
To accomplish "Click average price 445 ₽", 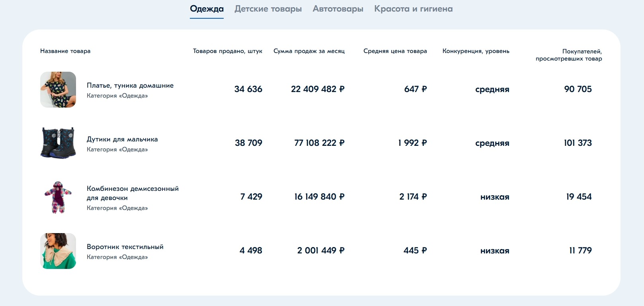I will tap(415, 251).
